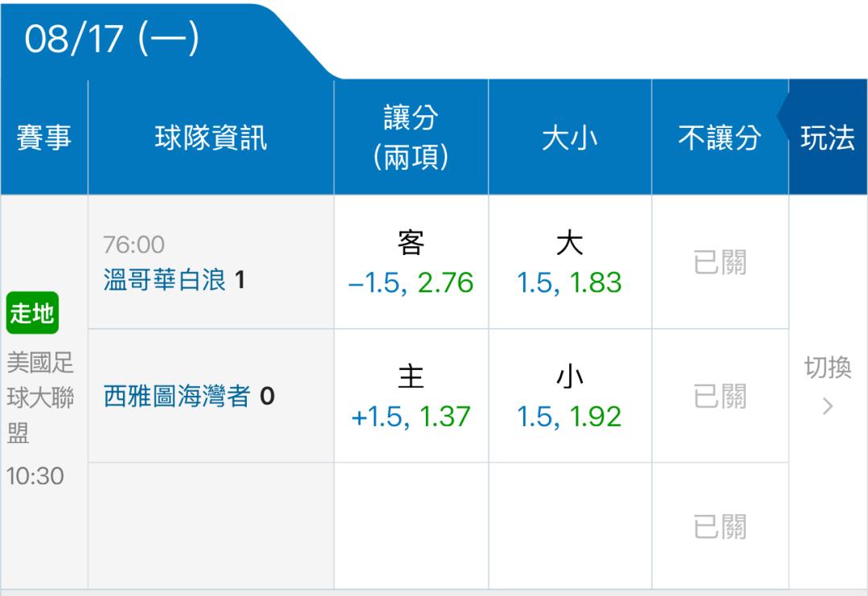Click the 切換 switch label
This screenshot has height=596, width=868.
(828, 368)
